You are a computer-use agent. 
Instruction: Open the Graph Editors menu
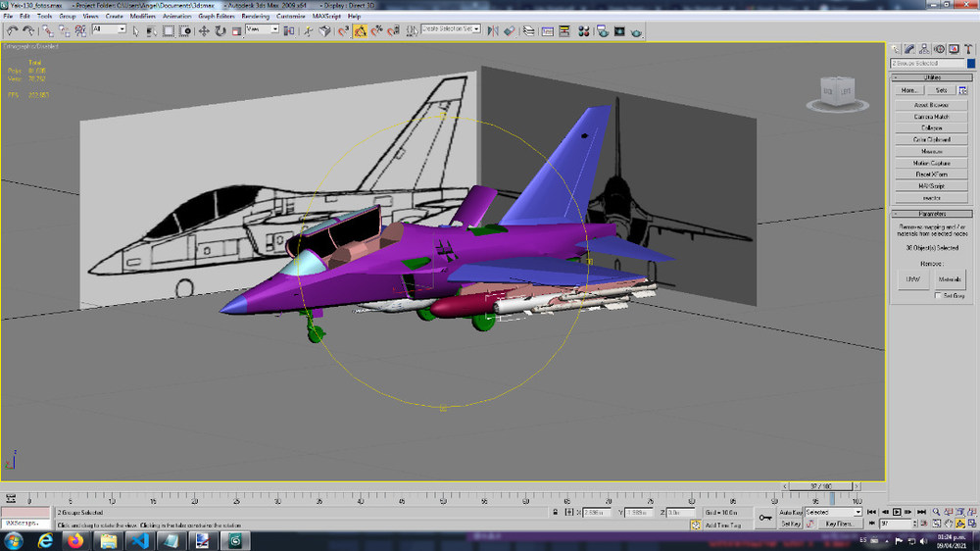tap(217, 16)
